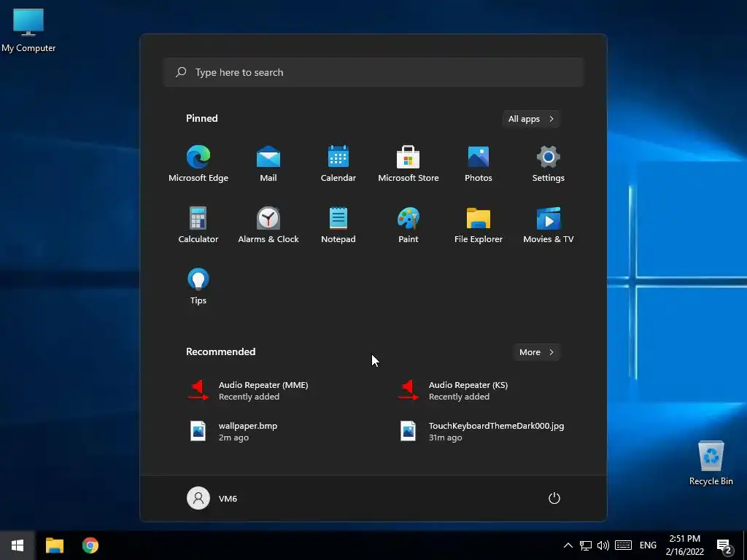Open Settings gear in pinned apps
Screen dimensions: 747x560
549,164
